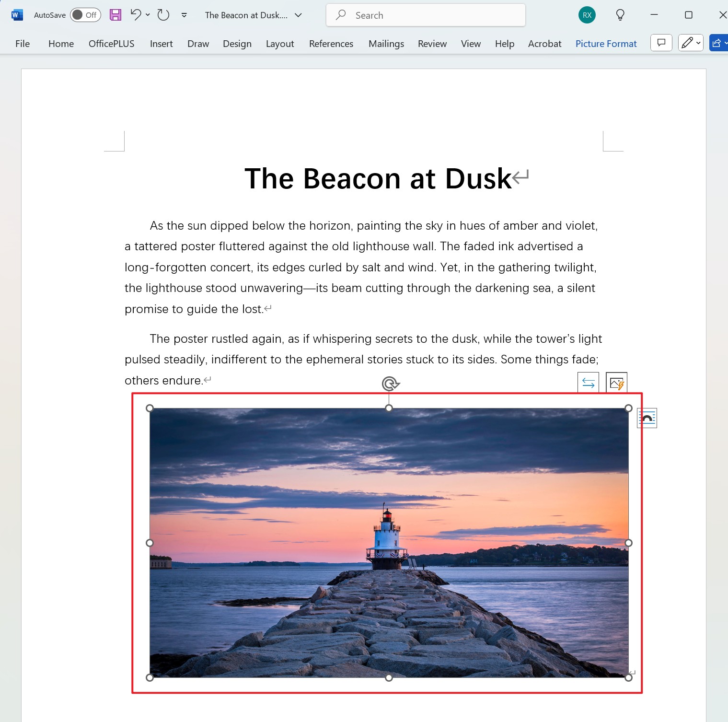Switch to the Home tab
The width and height of the screenshot is (728, 722).
point(61,44)
